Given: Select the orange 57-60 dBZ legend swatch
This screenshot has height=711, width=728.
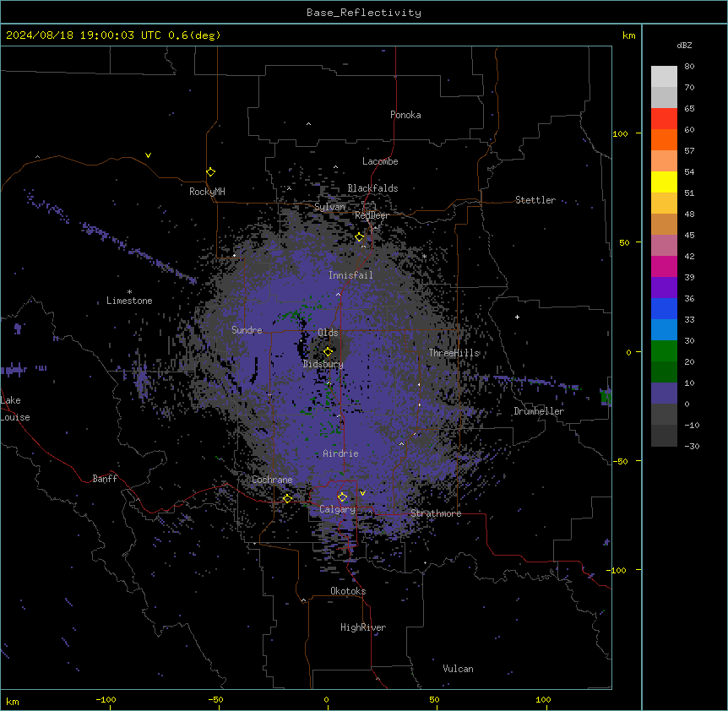Looking at the screenshot, I should pos(664,139).
